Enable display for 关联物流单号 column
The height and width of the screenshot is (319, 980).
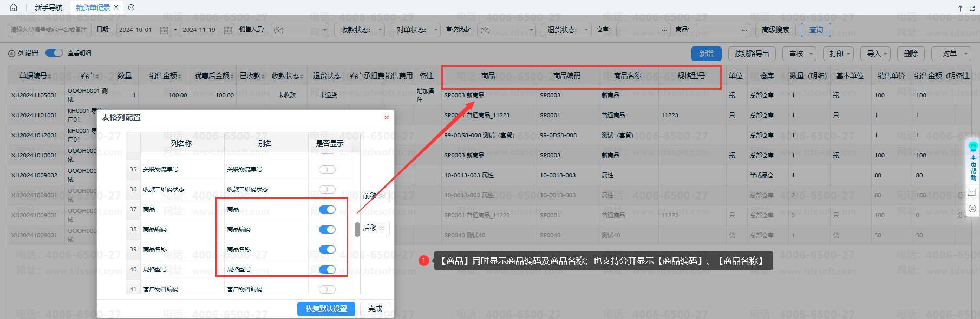click(x=327, y=169)
